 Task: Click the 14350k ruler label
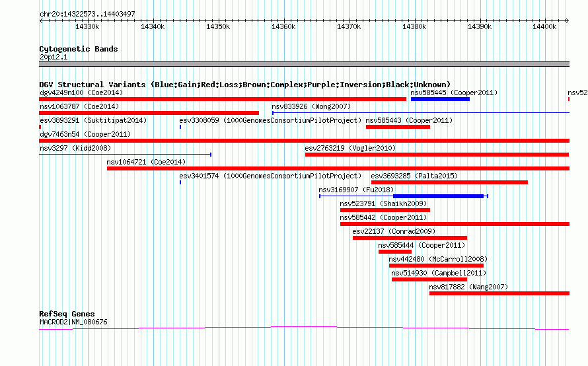[x=218, y=26]
